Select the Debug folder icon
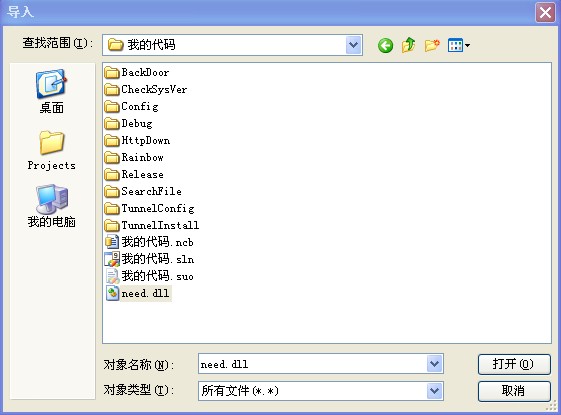This screenshot has width=561, height=415. click(x=112, y=123)
